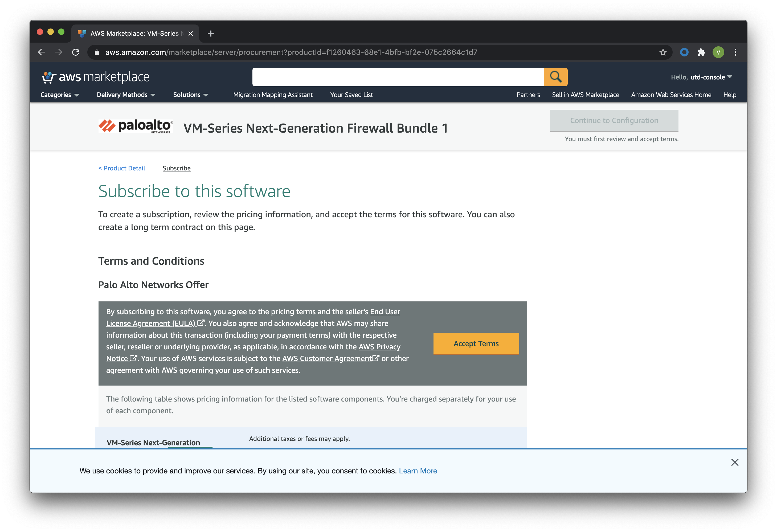Open the Extensions puzzle icon
777x532 pixels.
coord(701,52)
